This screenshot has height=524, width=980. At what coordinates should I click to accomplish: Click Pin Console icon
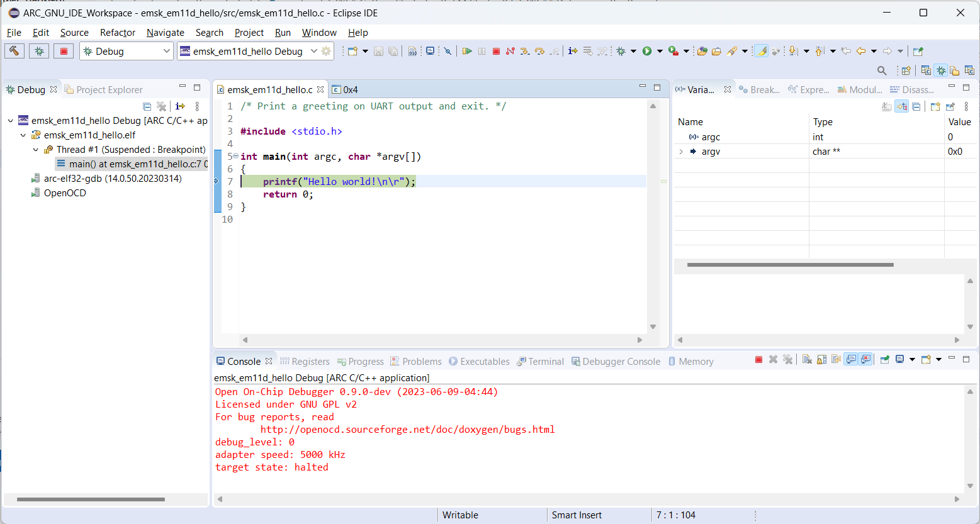coord(885,360)
